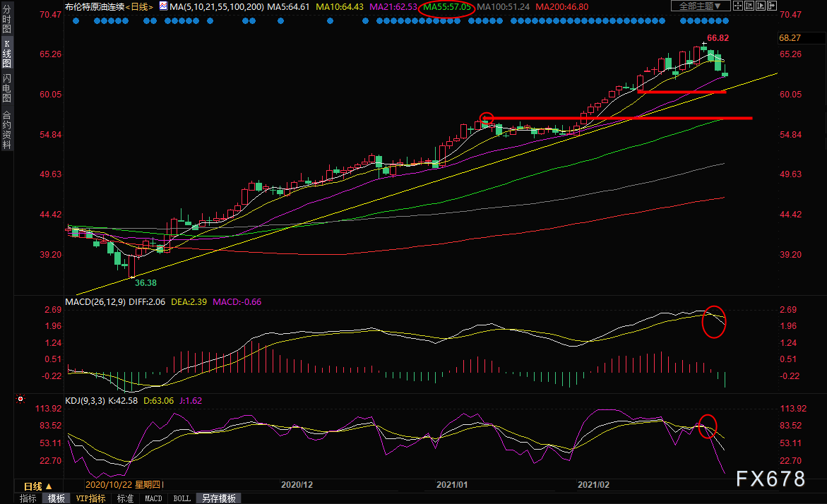Screen dimensions: 827x504
Task: Click 另存模板 to save template
Action: point(219,498)
